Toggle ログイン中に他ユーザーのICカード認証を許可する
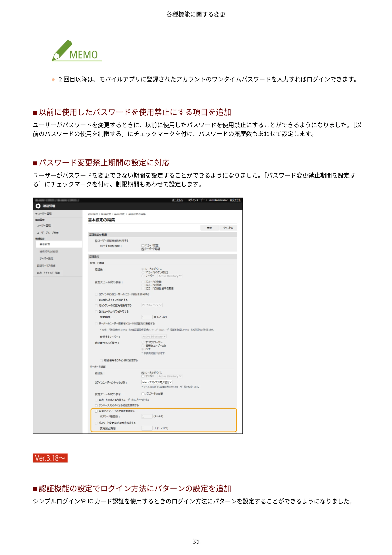 pos(96,294)
